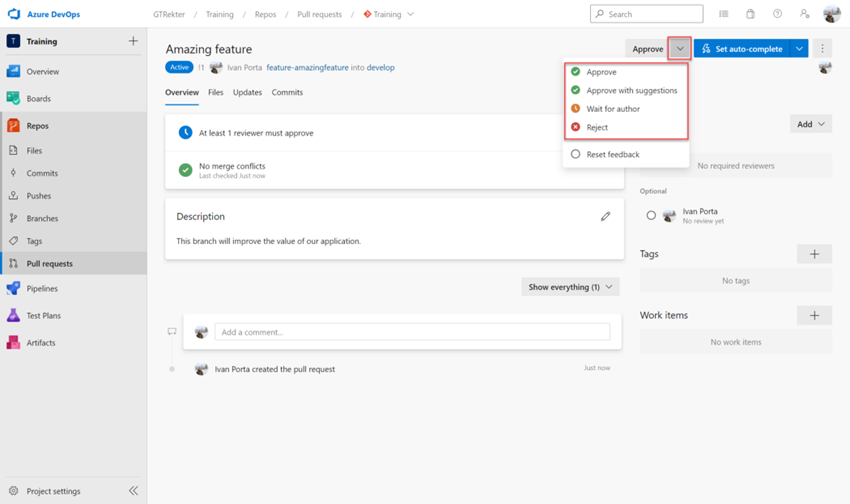The height and width of the screenshot is (504, 850).
Task: Click the plus icon next to Training
Action: coord(133,41)
